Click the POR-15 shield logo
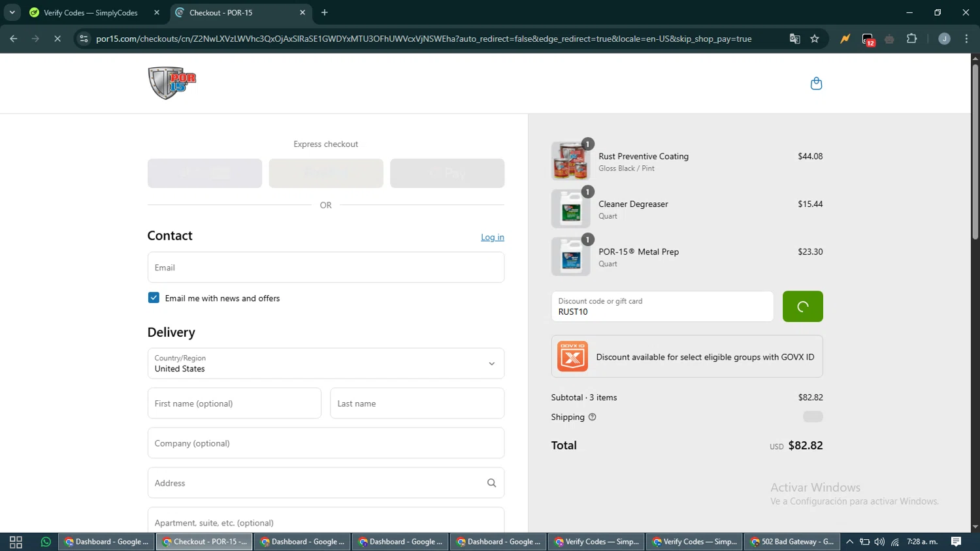Screen dimensions: 980x551 (172, 83)
